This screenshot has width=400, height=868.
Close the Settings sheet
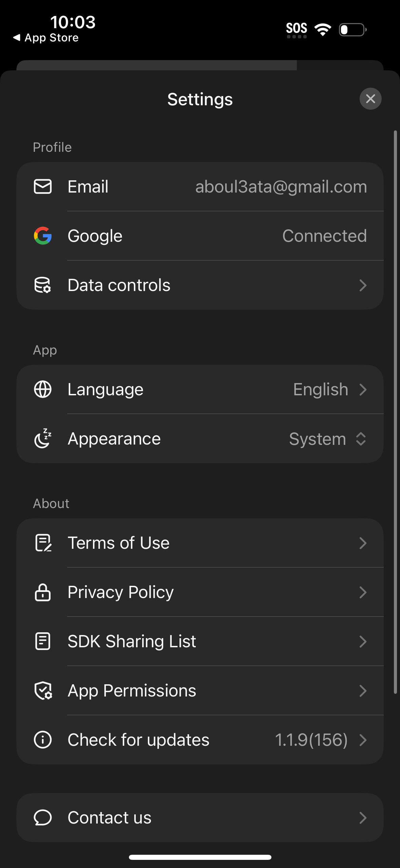click(x=370, y=99)
